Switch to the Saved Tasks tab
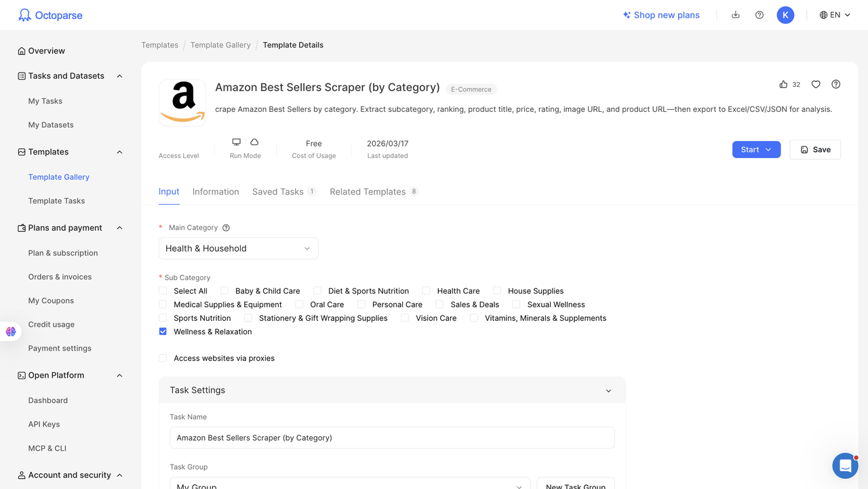 (284, 192)
